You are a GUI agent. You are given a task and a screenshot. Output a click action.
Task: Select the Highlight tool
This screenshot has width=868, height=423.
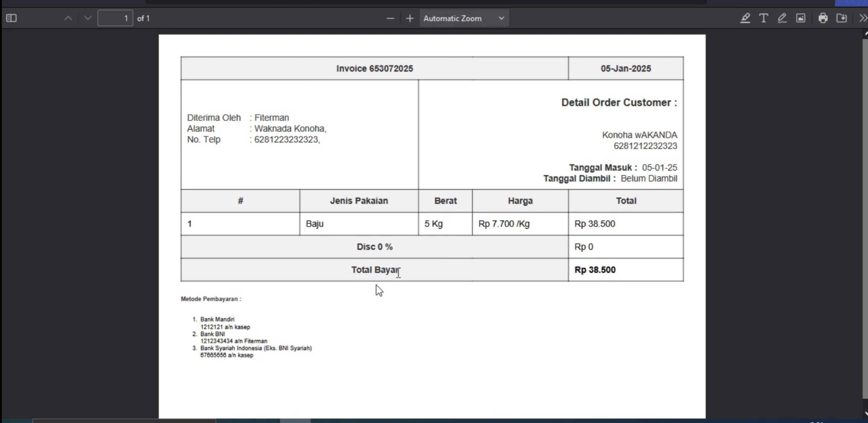745,18
